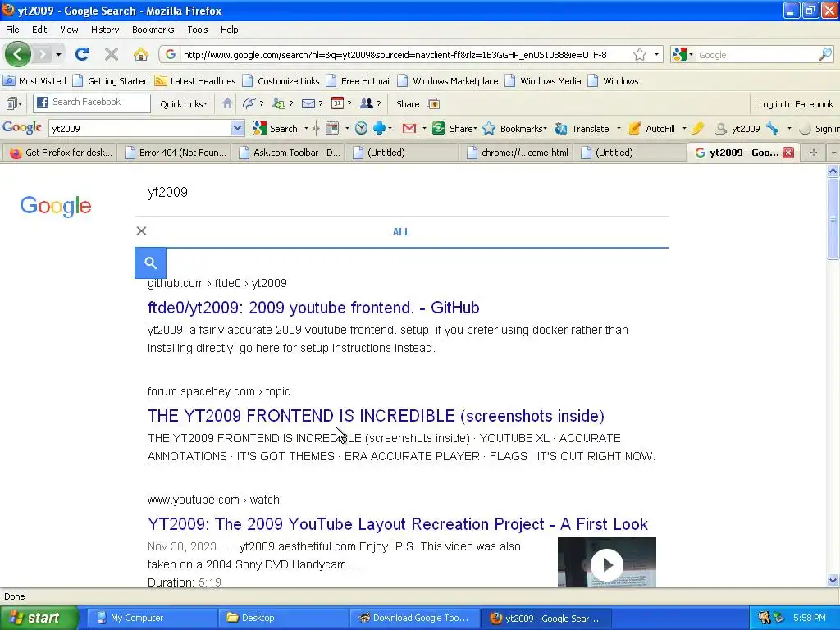This screenshot has height=630, width=840.
Task: Click the Google Toolbar clock icon
Action: click(362, 128)
